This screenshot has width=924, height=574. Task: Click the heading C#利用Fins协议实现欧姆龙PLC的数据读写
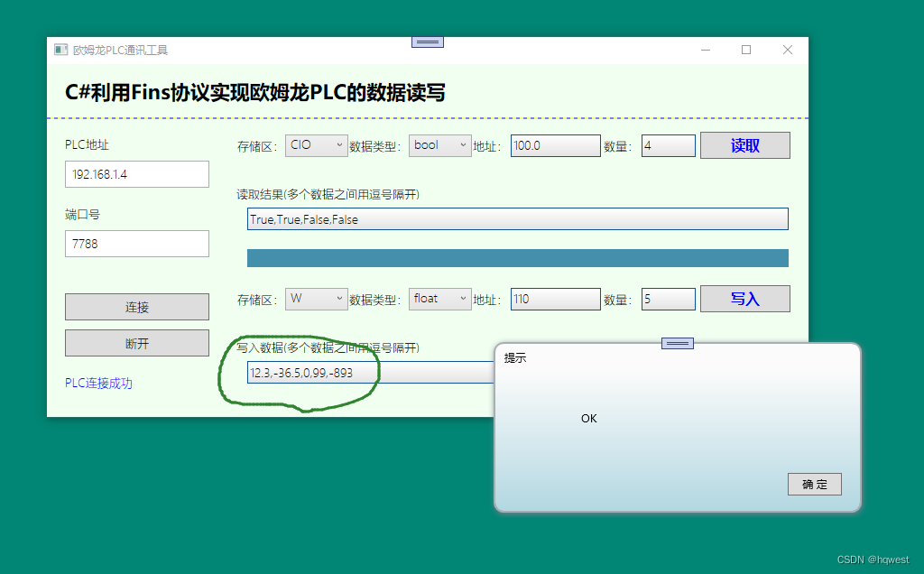[x=254, y=93]
